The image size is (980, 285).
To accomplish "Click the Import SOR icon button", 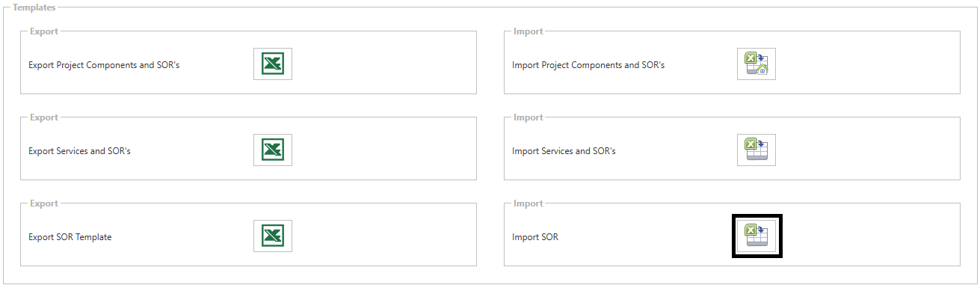I will (756, 236).
